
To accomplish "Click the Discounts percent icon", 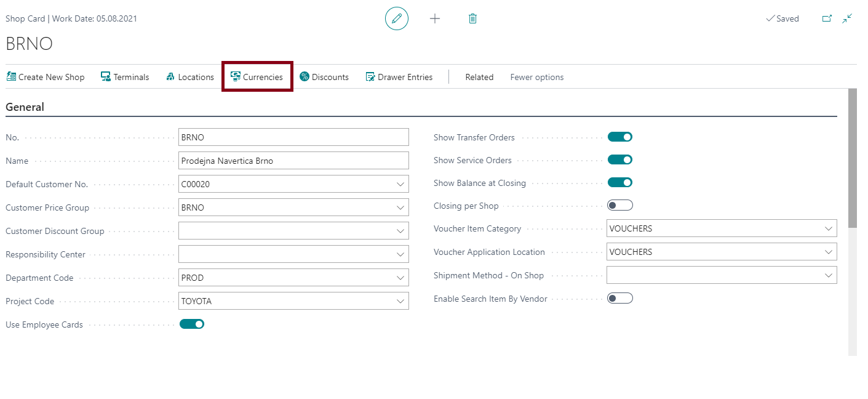I will tap(305, 76).
